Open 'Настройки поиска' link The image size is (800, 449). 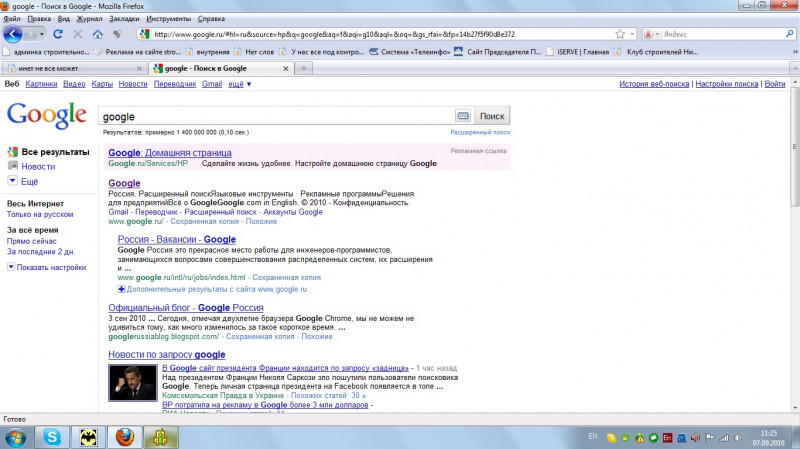pyautogui.click(x=727, y=84)
